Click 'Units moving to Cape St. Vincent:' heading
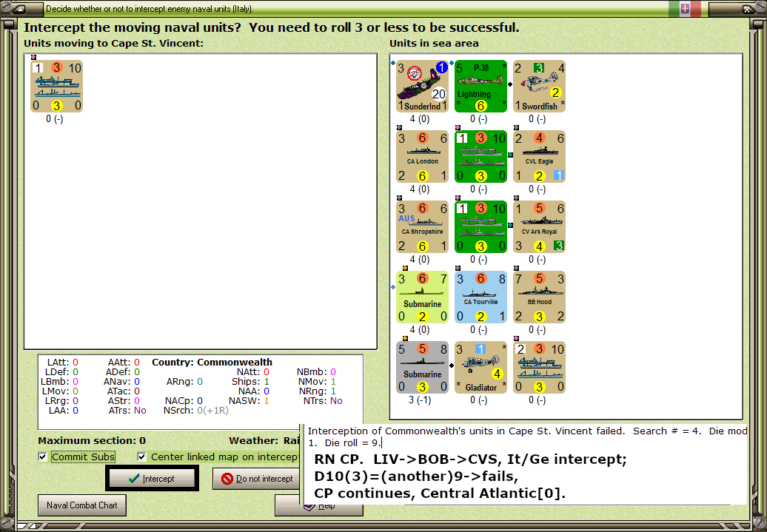767x532 pixels. 113,43
